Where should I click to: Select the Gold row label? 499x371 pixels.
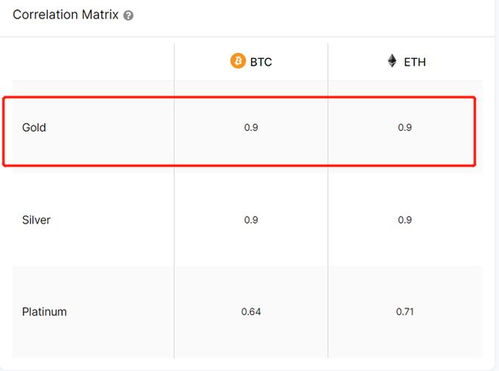(x=34, y=127)
